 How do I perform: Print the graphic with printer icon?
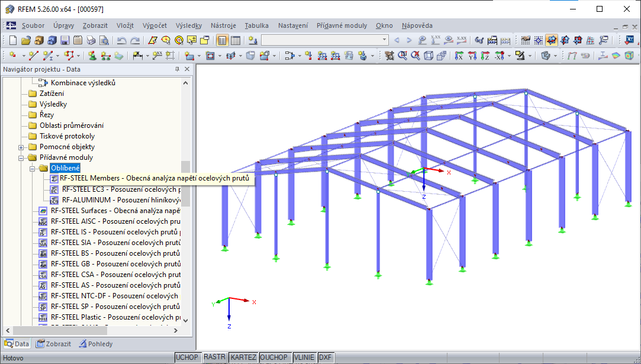(91, 40)
